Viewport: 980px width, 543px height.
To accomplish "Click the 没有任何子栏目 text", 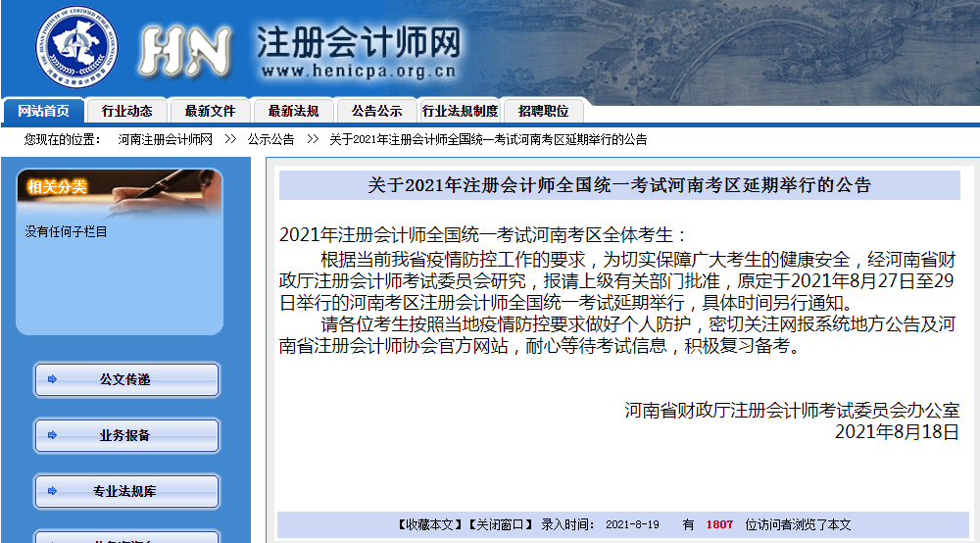I will (67, 232).
